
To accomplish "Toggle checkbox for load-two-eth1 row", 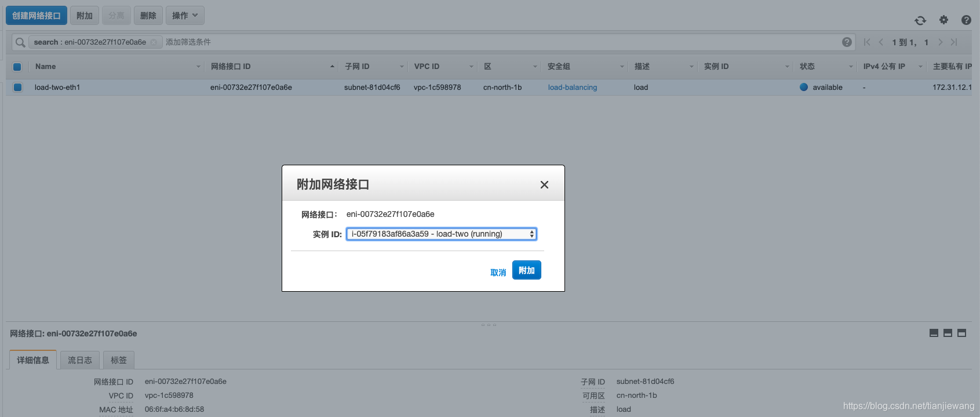I will [x=17, y=87].
